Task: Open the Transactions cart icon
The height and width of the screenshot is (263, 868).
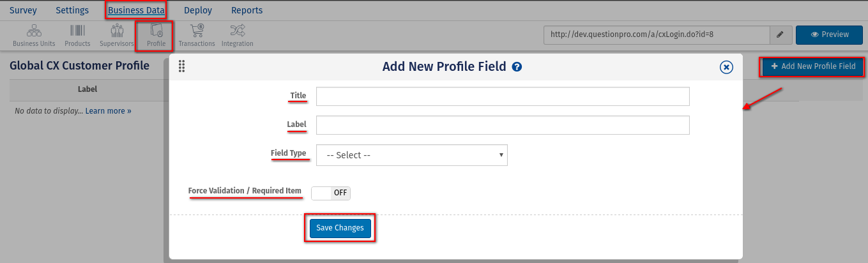Action: pyautogui.click(x=197, y=31)
